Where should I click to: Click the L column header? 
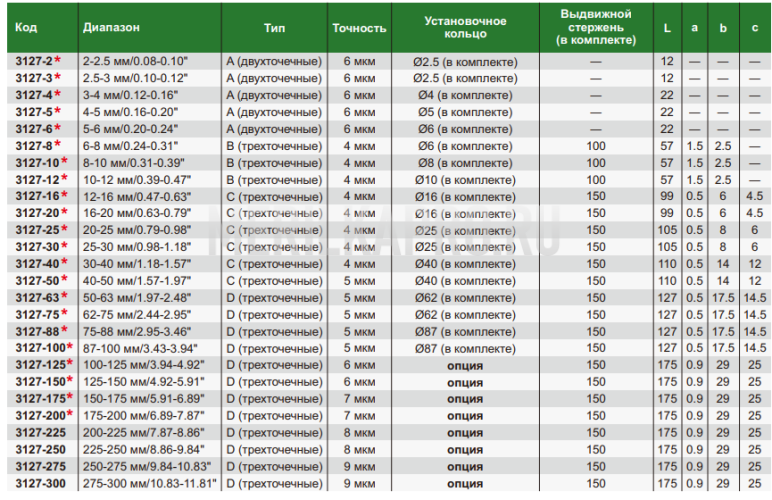[667, 28]
